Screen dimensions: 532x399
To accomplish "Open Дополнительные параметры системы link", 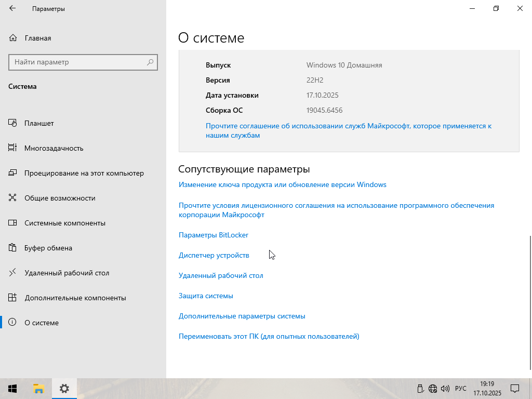I will [242, 316].
